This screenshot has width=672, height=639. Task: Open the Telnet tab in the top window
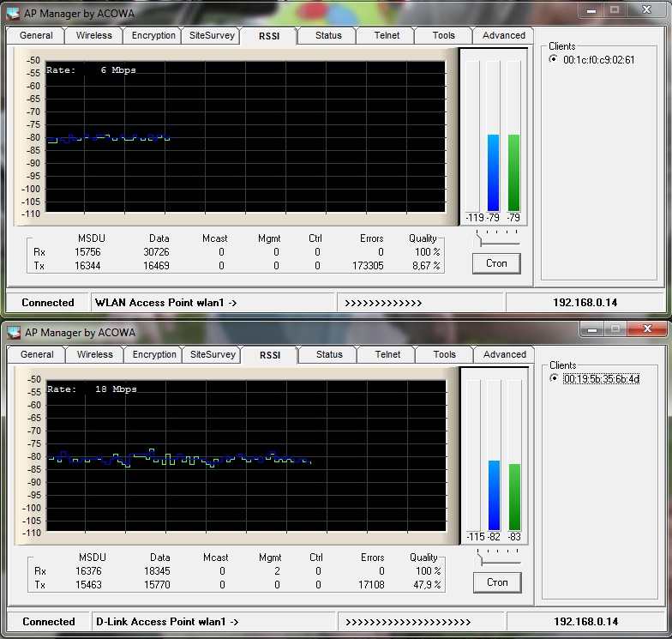[387, 36]
